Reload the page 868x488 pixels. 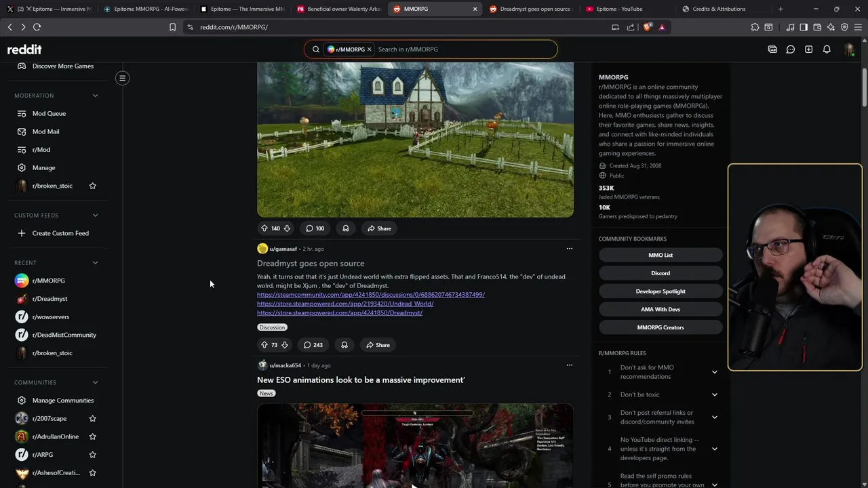pos(37,27)
